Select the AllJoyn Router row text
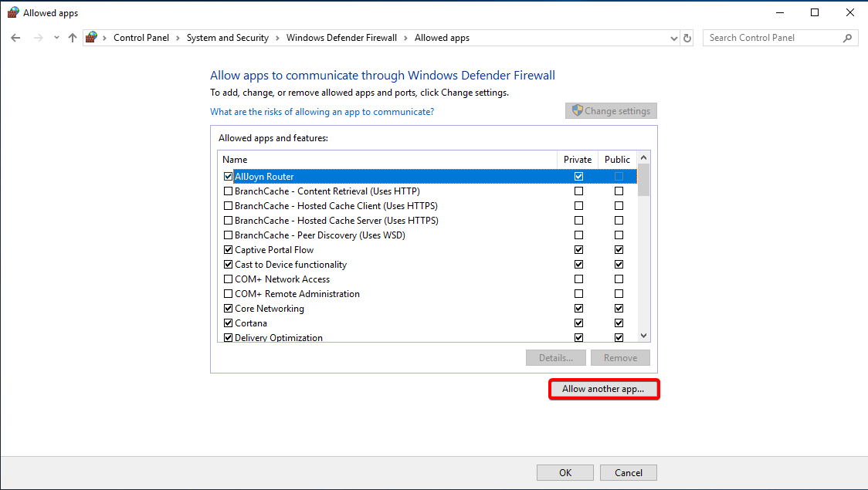The width and height of the screenshot is (868, 490). [x=264, y=177]
